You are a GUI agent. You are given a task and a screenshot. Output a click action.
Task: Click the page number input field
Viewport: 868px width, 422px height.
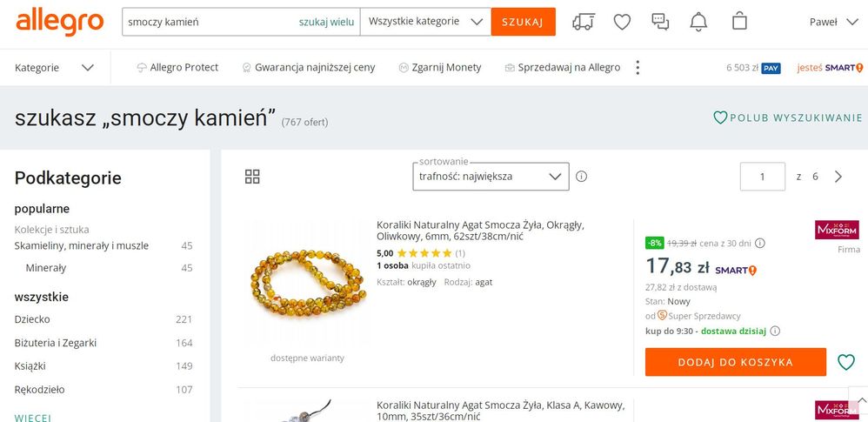pyautogui.click(x=762, y=177)
